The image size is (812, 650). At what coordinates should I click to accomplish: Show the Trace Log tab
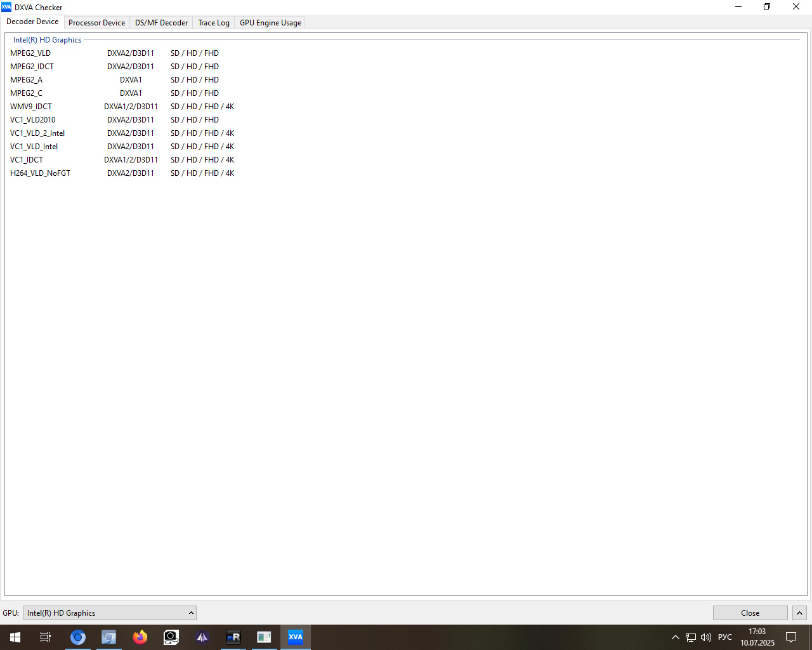pos(214,23)
